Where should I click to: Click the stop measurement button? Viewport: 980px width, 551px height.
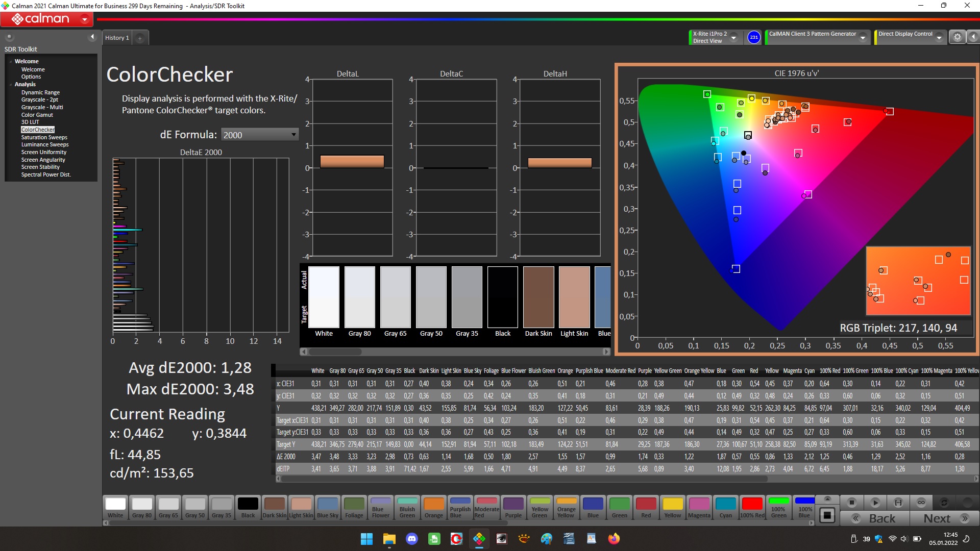[851, 503]
